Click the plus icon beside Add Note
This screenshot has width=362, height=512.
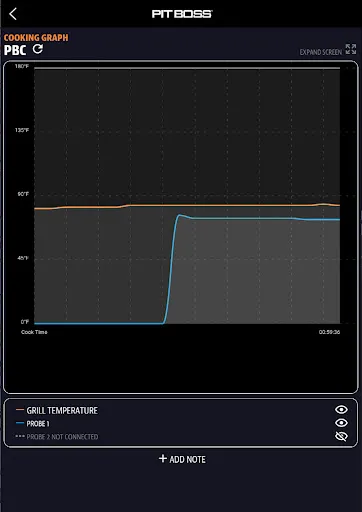coord(163,459)
